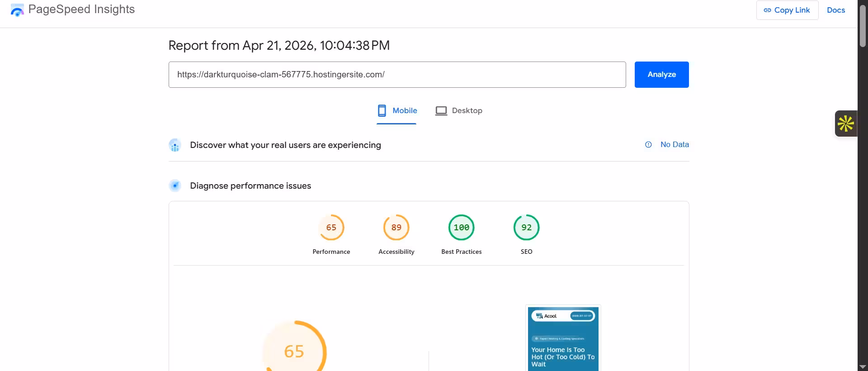This screenshot has height=371, width=868.
Task: Jump to Accessibility score gauge 89
Action: coord(396,227)
